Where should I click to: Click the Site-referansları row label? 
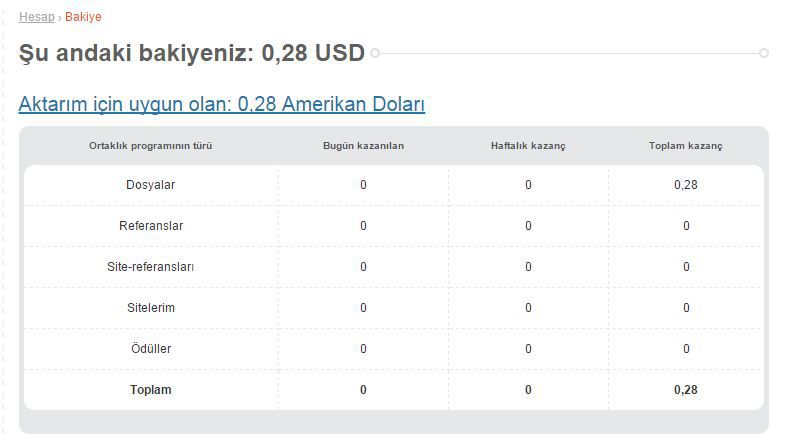click(151, 266)
